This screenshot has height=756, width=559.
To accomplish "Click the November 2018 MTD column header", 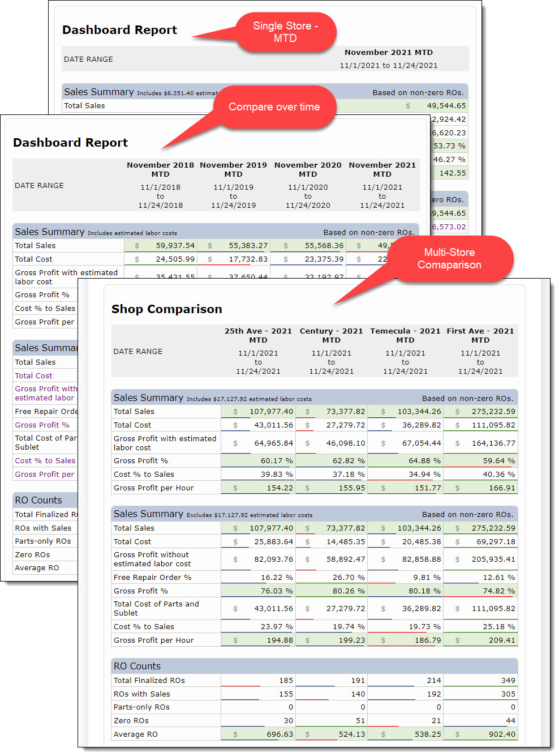I will [x=160, y=169].
